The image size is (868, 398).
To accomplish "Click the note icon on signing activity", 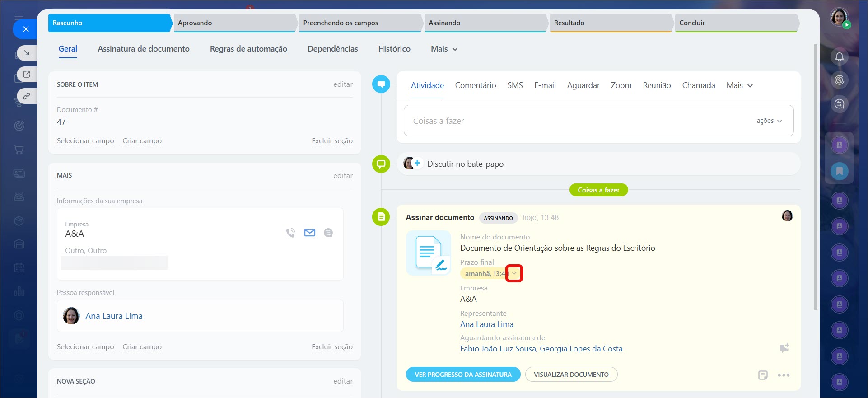I will click(x=763, y=375).
